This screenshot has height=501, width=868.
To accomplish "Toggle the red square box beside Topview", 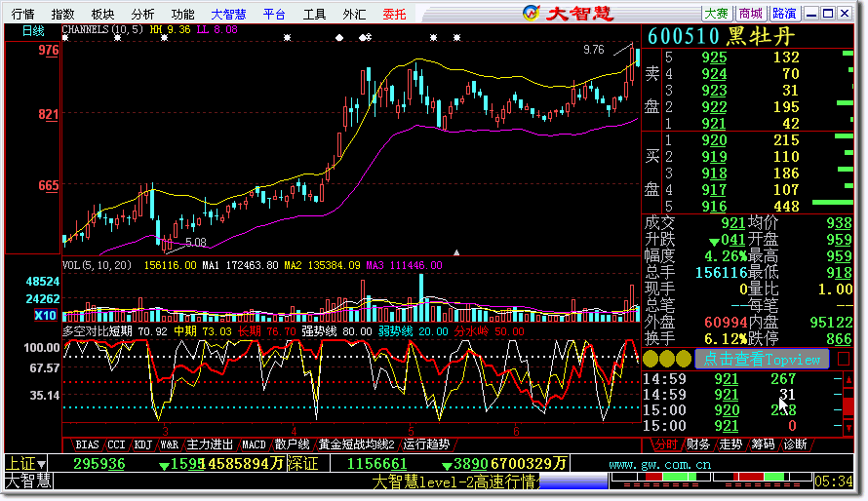I will (844, 359).
